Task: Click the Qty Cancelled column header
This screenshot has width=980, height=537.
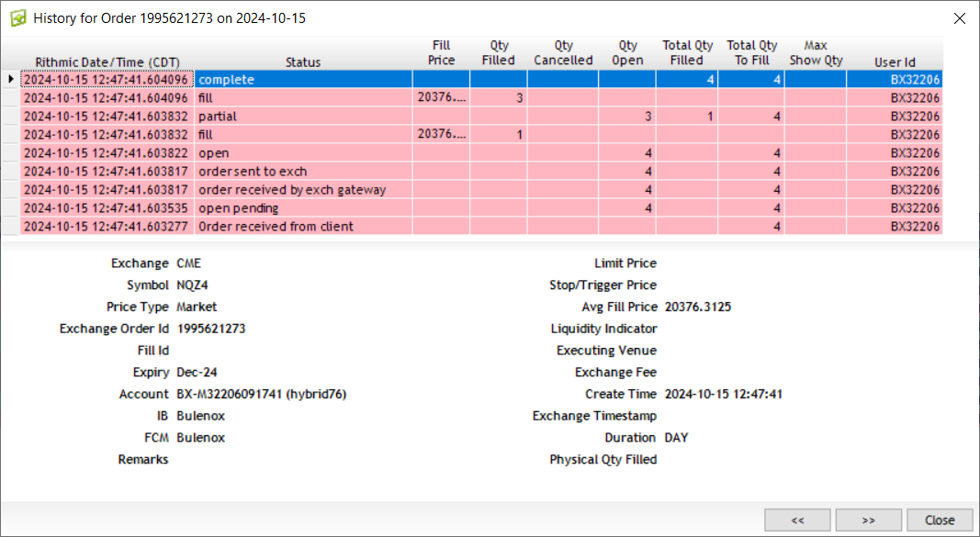Action: (x=563, y=53)
